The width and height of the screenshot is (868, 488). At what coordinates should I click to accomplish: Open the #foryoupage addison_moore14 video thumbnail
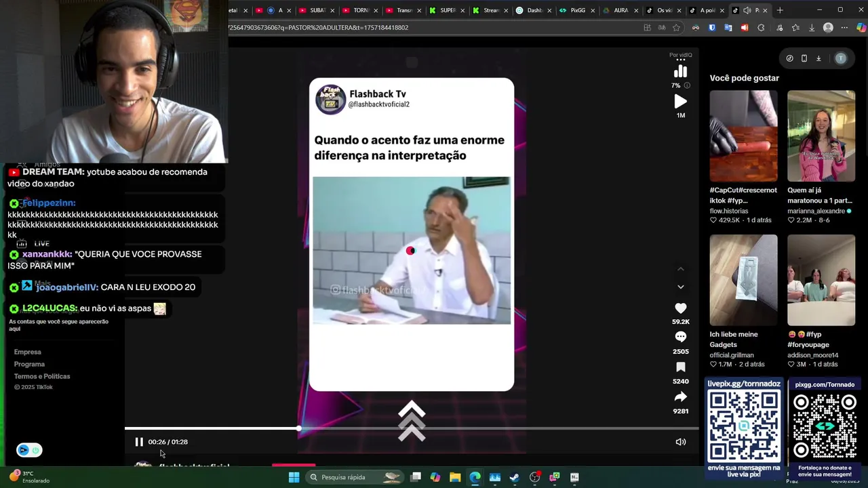[821, 280]
